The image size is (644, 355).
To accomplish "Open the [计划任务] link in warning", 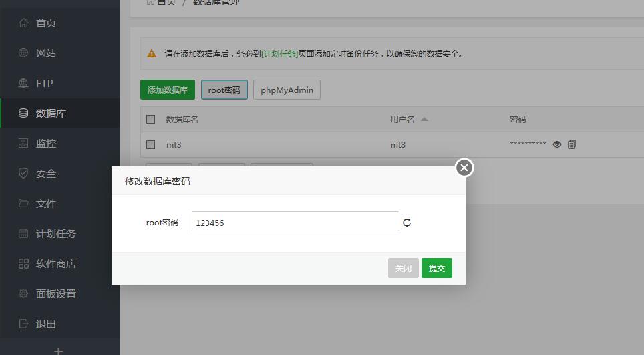I will tap(279, 53).
